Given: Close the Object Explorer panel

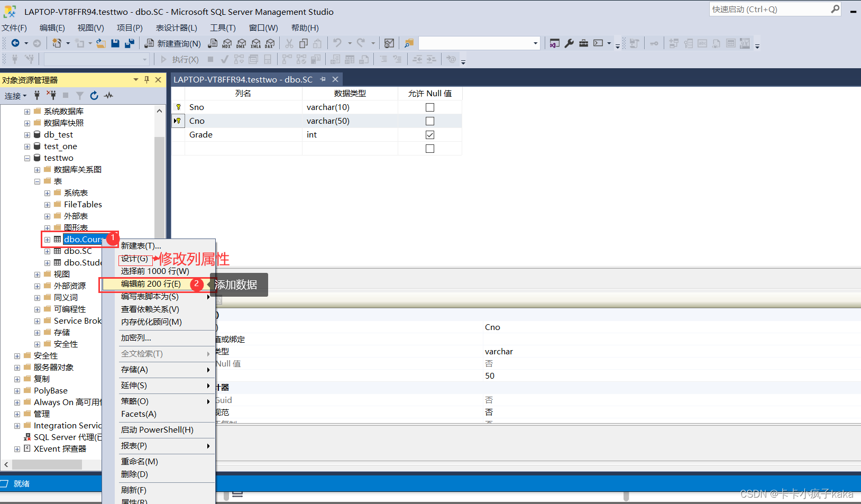Looking at the screenshot, I should (158, 80).
